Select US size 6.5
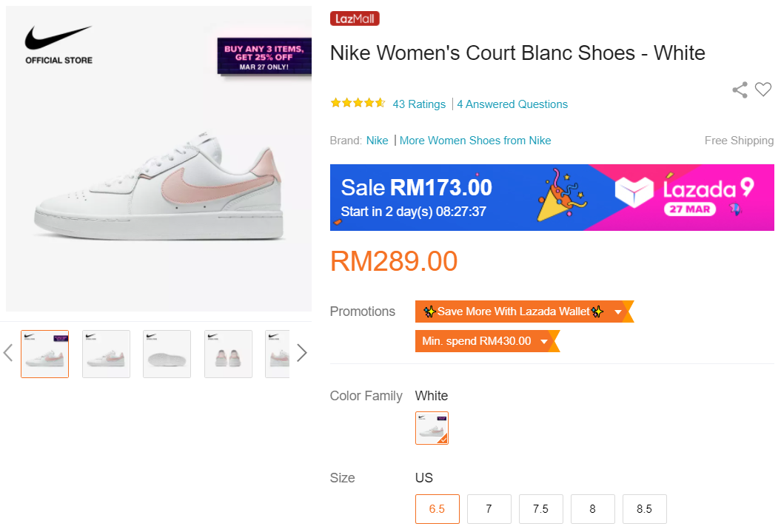This screenshot has width=781, height=532. pyautogui.click(x=437, y=509)
